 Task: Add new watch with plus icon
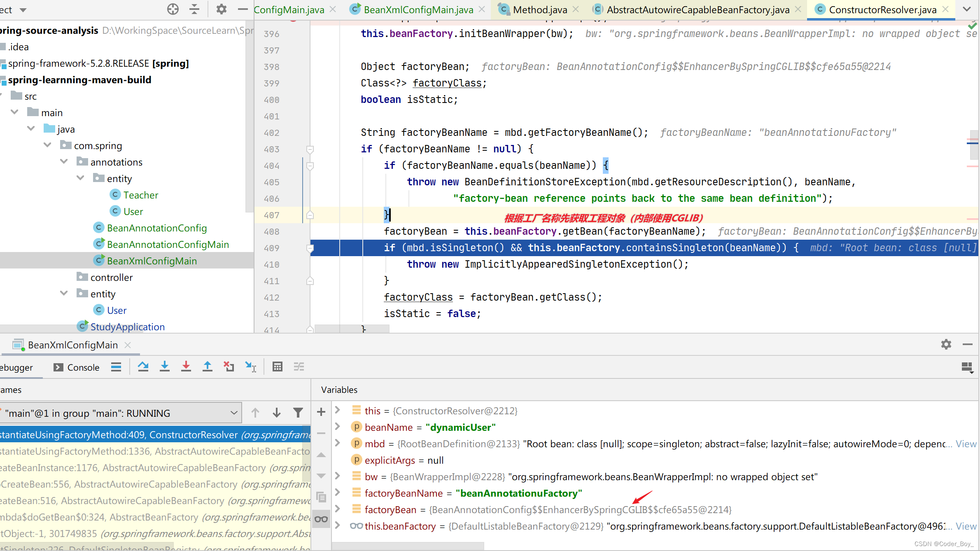pyautogui.click(x=321, y=412)
